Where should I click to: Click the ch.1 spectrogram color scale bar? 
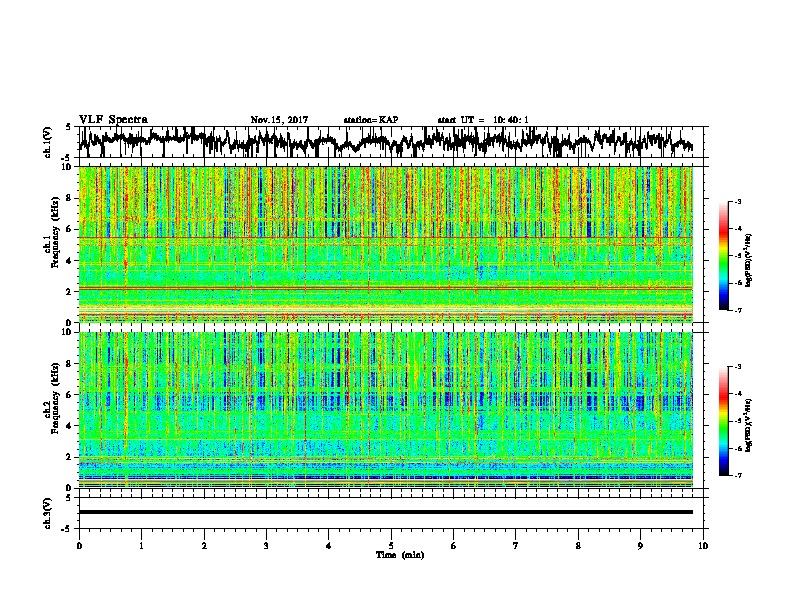coord(724,256)
